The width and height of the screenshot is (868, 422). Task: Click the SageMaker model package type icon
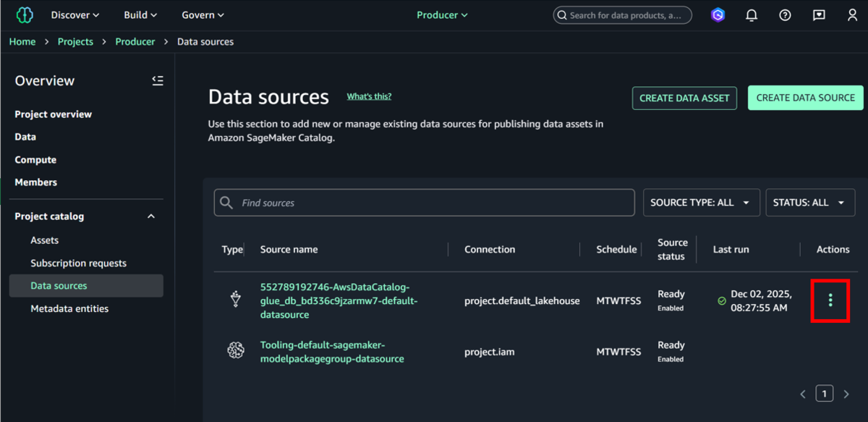click(235, 351)
